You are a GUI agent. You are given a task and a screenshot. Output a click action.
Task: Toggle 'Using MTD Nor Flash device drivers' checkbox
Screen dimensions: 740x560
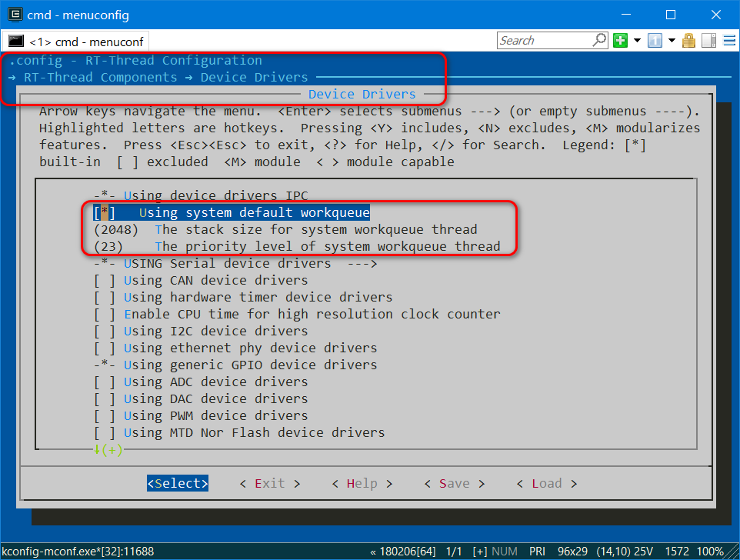[105, 433]
